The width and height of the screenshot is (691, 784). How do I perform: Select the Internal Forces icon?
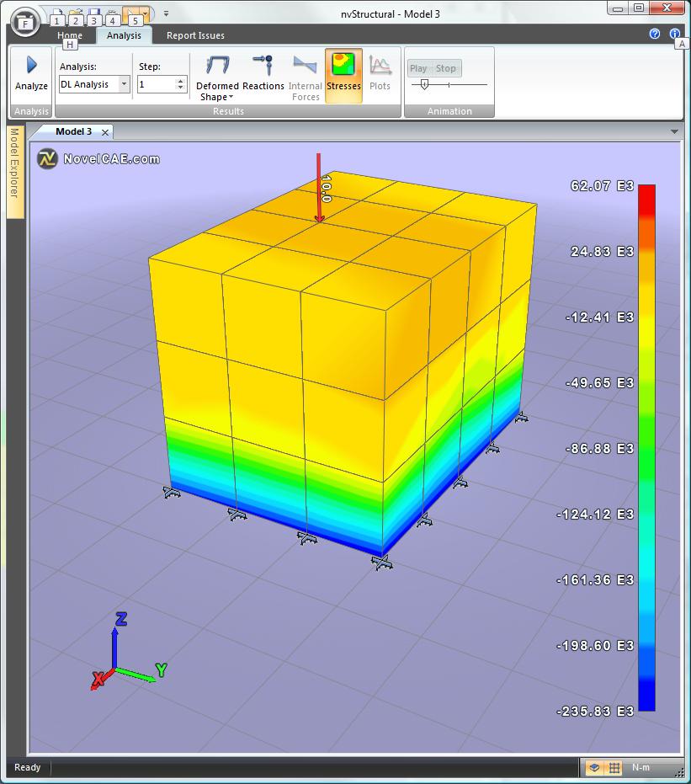(x=305, y=74)
